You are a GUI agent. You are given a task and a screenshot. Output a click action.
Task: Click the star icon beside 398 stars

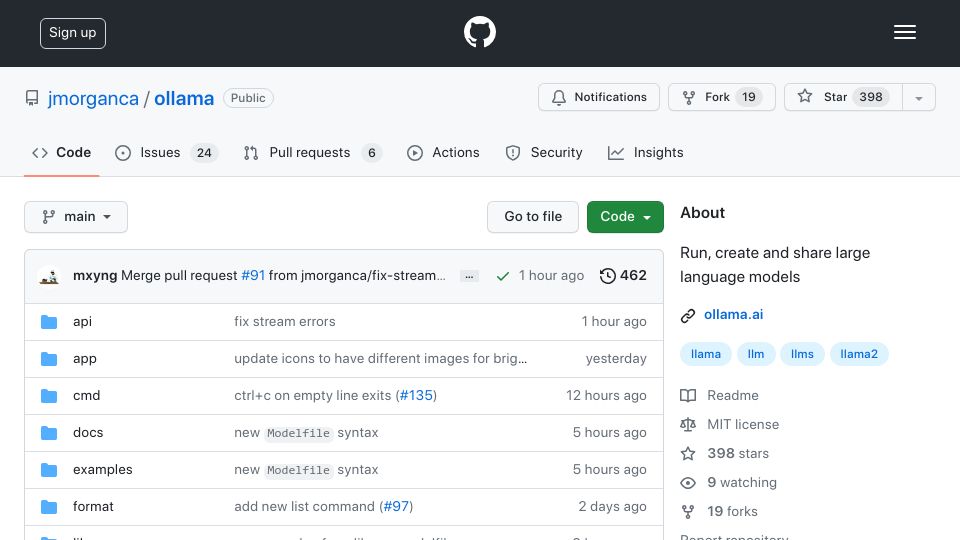(688, 454)
